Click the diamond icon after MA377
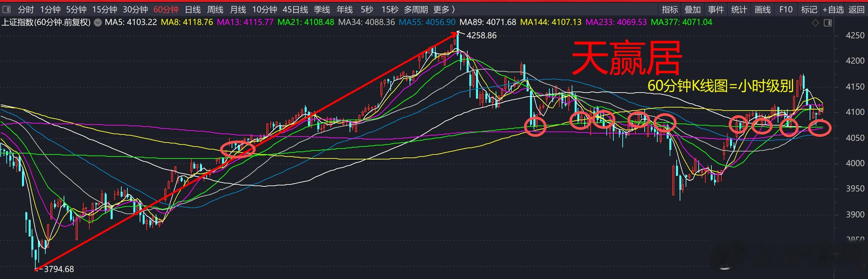 [x=815, y=23]
